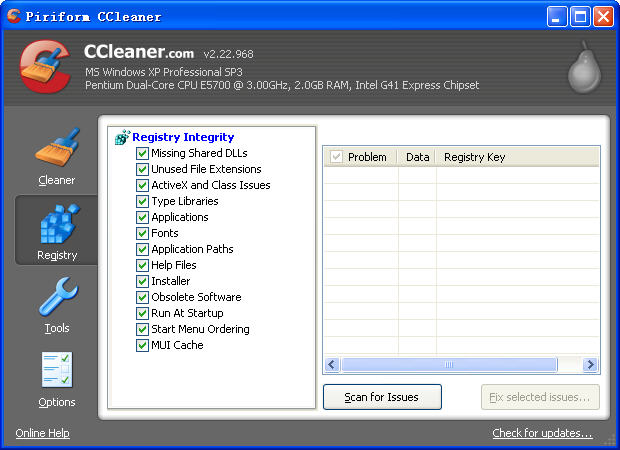
Task: Open the Options checklist icon
Action: pos(57,371)
